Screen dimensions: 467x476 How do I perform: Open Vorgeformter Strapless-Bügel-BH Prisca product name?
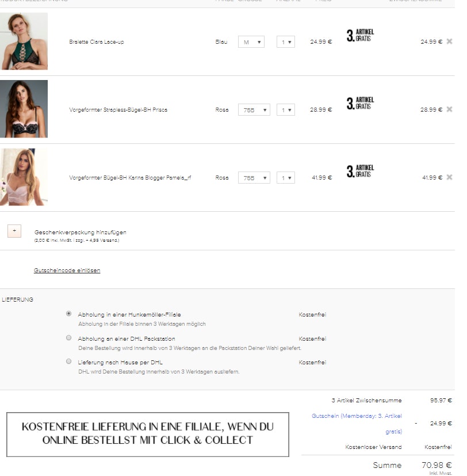(118, 110)
